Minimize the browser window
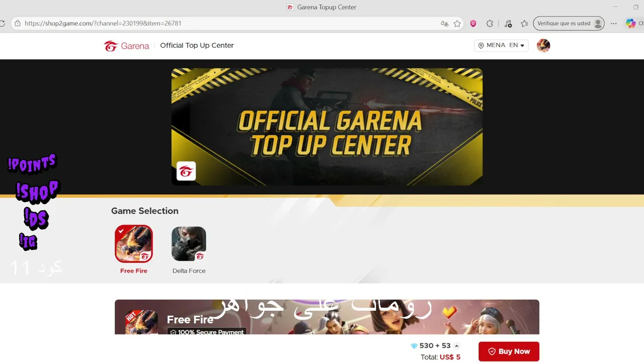The height and width of the screenshot is (362, 644). point(615,7)
